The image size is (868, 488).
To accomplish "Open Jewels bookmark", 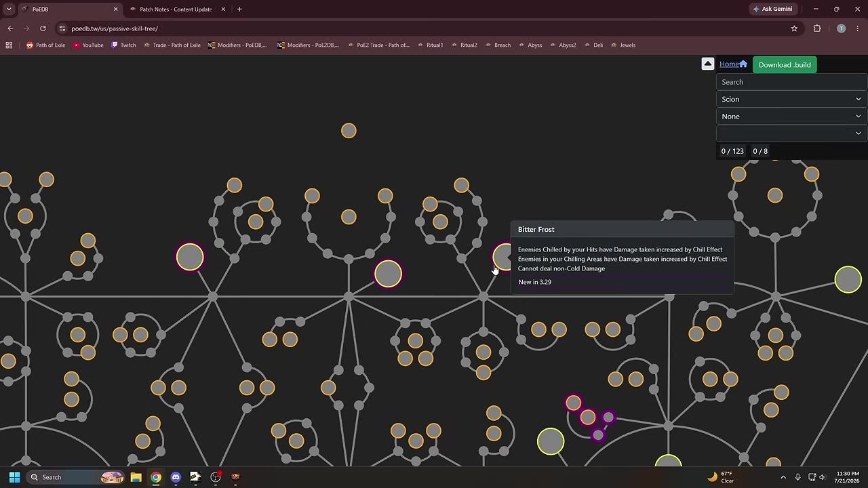I will click(623, 45).
